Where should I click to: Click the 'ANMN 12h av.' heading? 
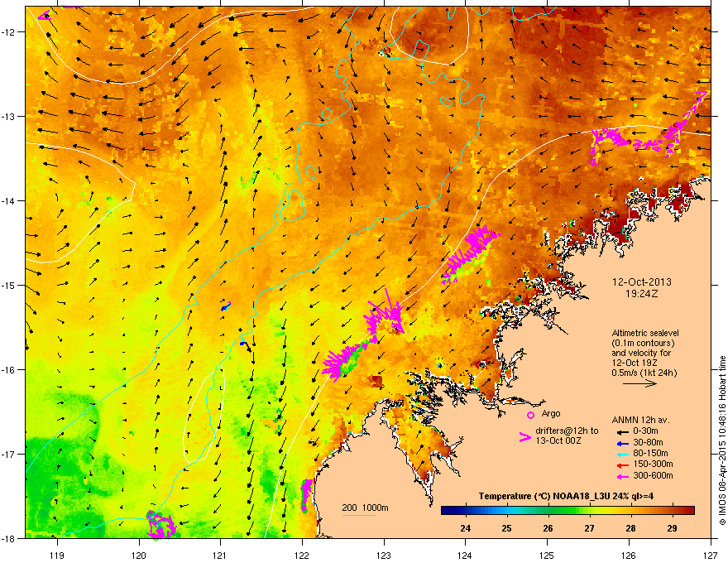[x=640, y=420]
